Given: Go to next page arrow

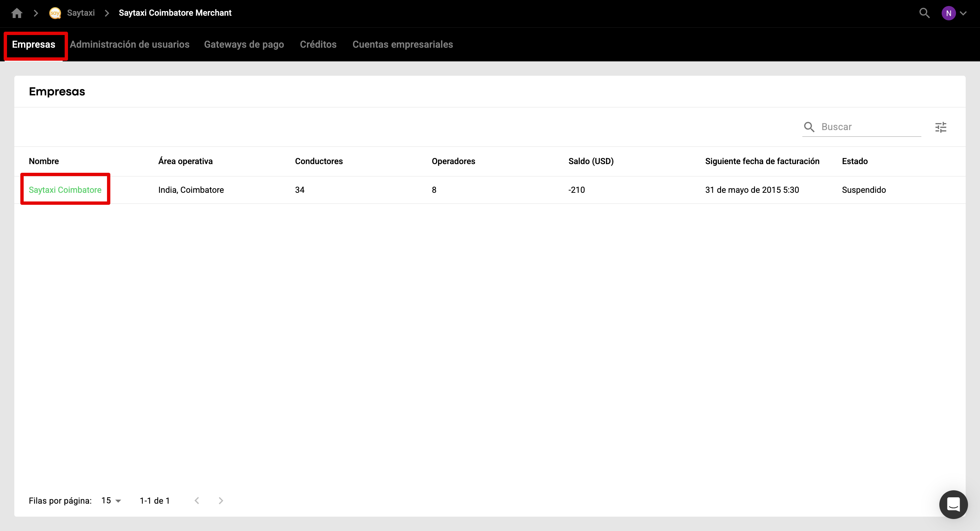Looking at the screenshot, I should coord(221,501).
